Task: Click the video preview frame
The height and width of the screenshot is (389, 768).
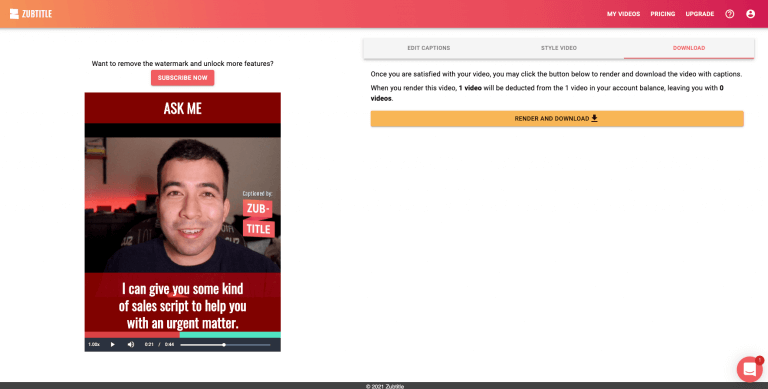Action: (183, 215)
